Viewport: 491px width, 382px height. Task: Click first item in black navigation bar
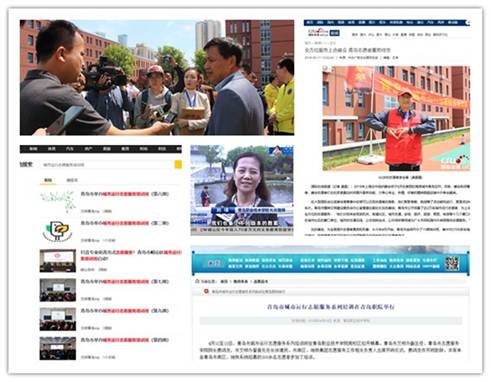coord(33,149)
